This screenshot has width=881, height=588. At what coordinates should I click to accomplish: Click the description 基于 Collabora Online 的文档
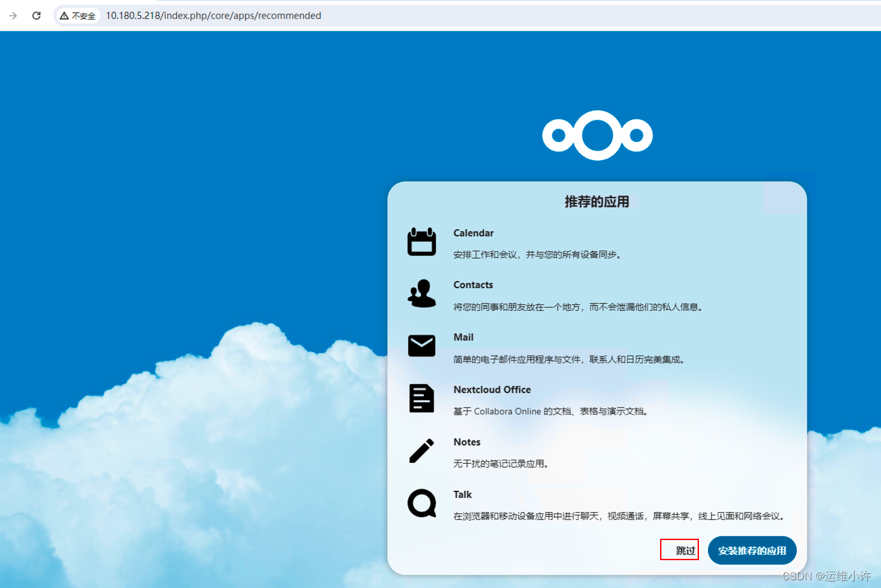pos(551,411)
